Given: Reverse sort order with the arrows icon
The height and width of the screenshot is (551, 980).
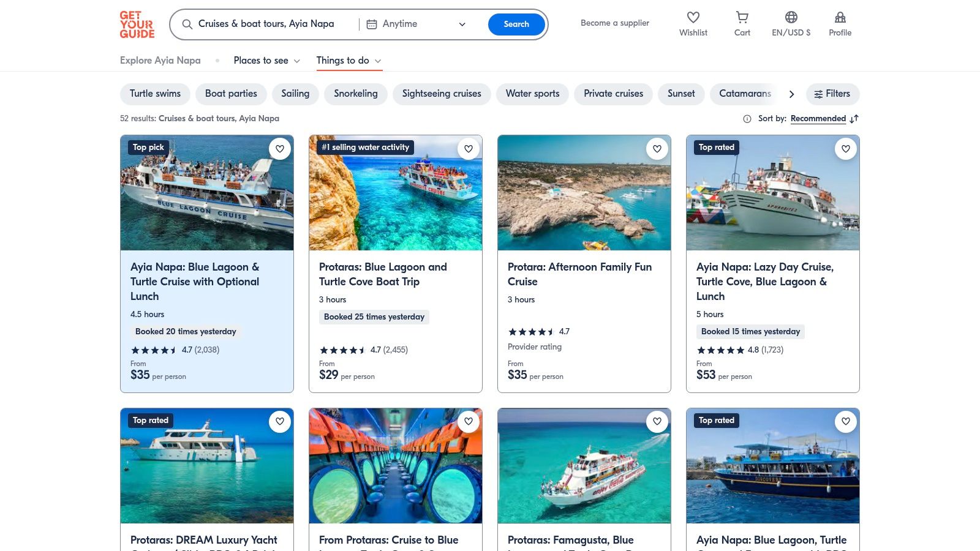Looking at the screenshot, I should [854, 119].
